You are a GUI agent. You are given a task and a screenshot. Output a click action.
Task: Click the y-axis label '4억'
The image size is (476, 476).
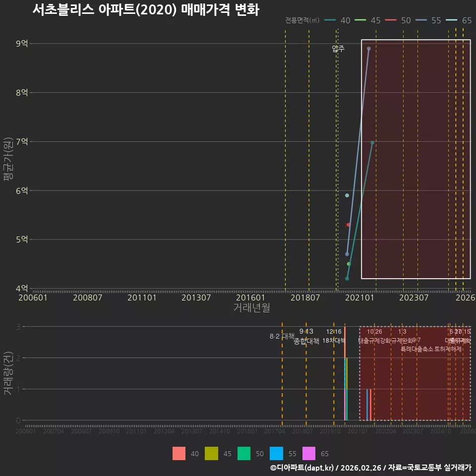pyautogui.click(x=22, y=288)
